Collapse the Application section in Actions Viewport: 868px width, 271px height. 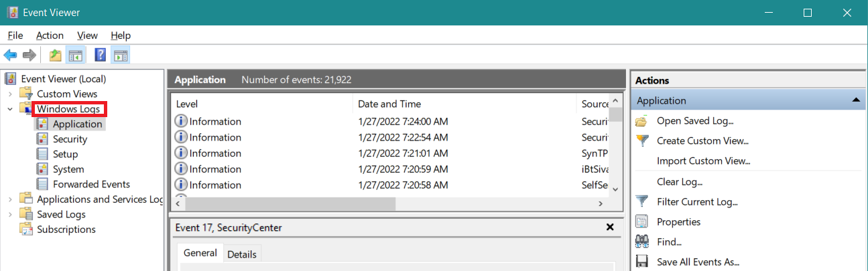pyautogui.click(x=855, y=100)
